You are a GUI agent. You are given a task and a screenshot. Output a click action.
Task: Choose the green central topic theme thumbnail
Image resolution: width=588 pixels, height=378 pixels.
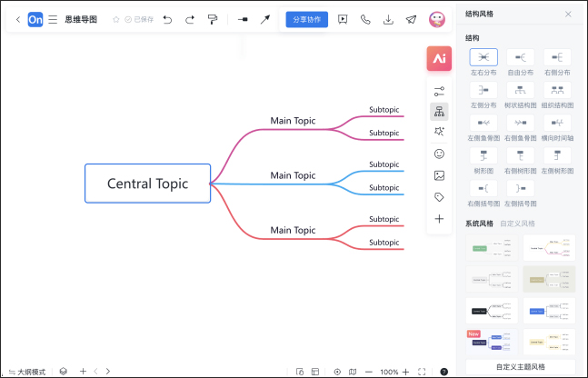click(492, 247)
